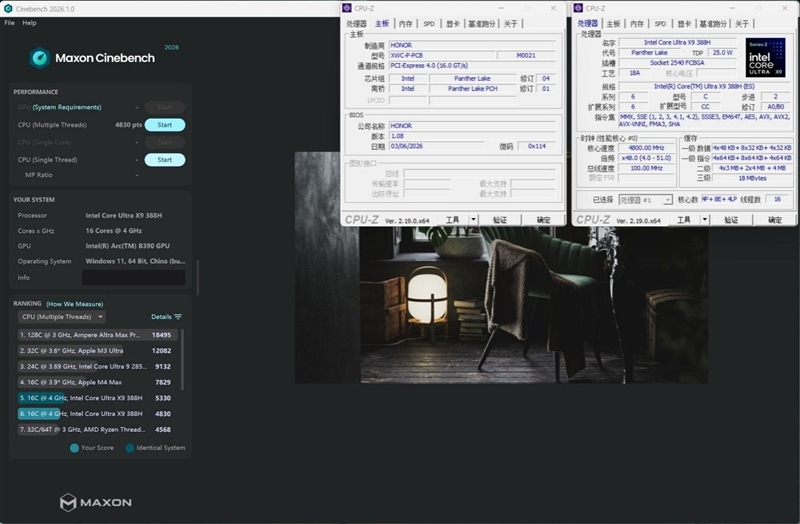Select the ranking row scoring 4830
Screen dimensions: 800x524
tap(98, 414)
